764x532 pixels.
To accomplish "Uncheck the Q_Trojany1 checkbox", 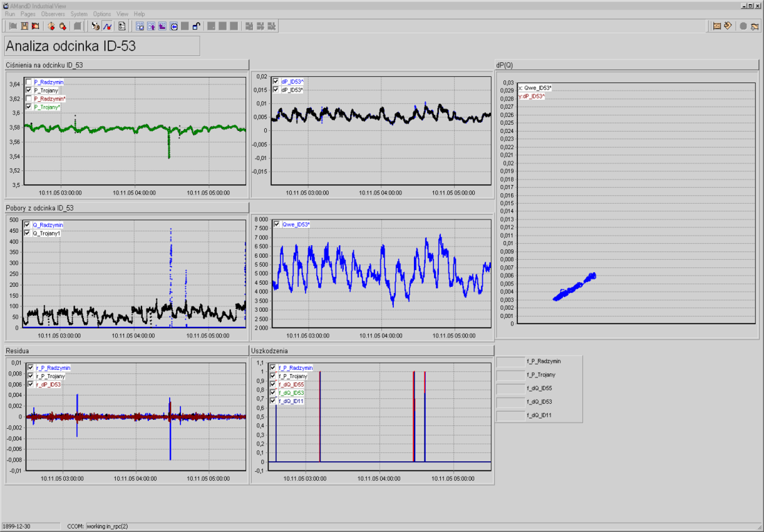I will (x=27, y=233).
